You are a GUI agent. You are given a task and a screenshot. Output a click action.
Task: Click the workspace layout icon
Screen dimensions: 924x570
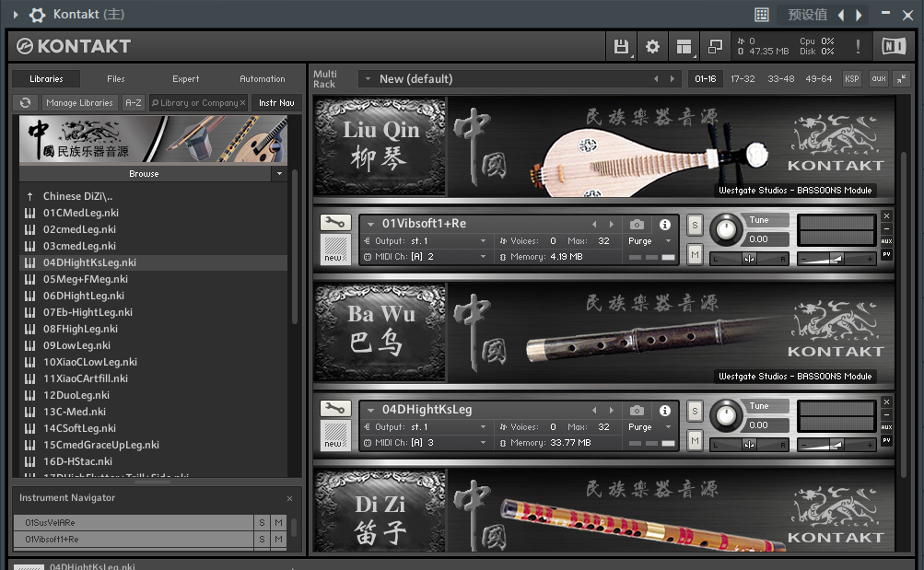(683, 47)
